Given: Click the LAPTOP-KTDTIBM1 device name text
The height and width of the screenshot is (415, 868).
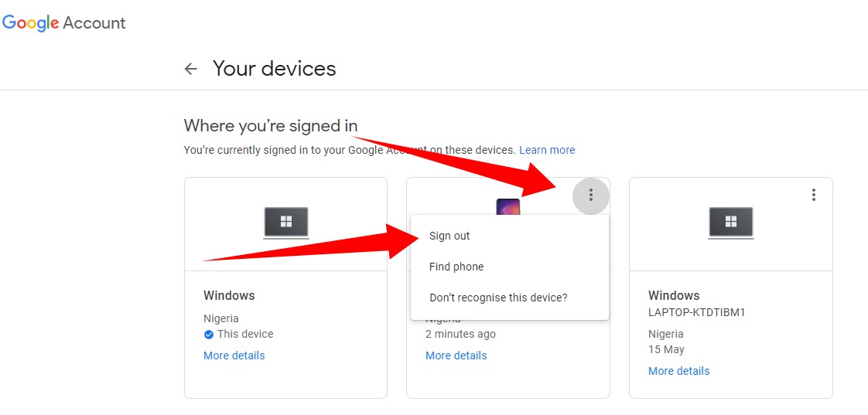Looking at the screenshot, I should click(x=697, y=312).
